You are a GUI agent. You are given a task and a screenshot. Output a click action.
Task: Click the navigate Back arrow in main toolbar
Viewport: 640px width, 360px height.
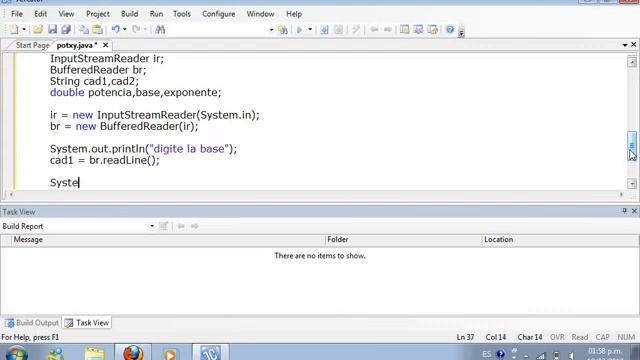pos(374,29)
